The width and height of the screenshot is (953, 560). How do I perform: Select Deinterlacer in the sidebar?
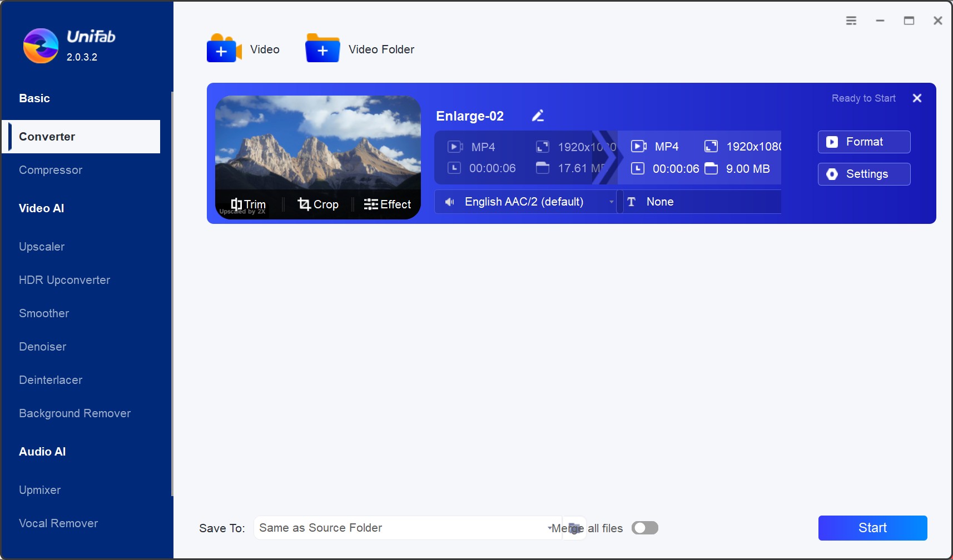51,380
